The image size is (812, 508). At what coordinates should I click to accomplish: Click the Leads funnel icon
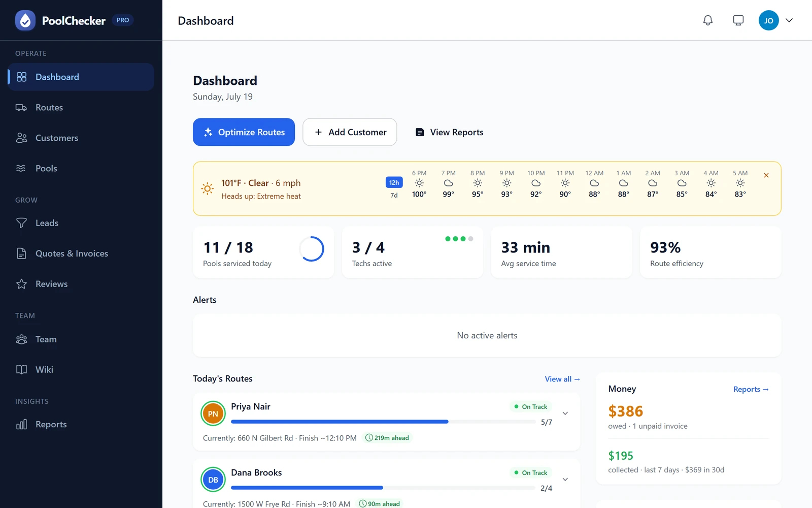[21, 223]
